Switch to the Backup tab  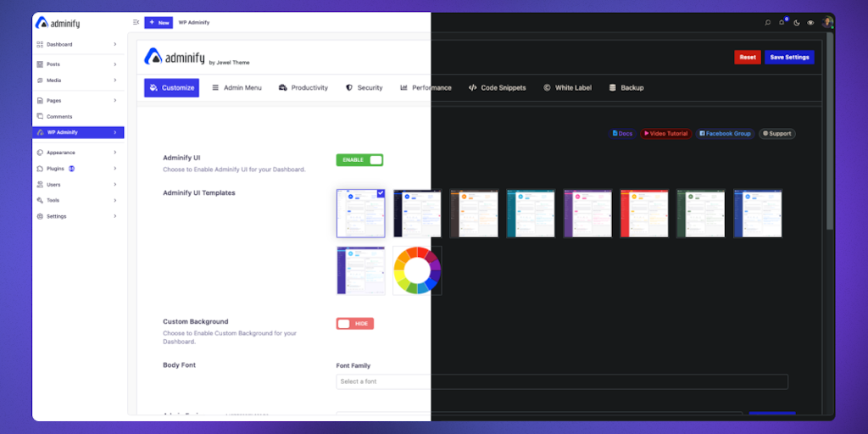626,87
